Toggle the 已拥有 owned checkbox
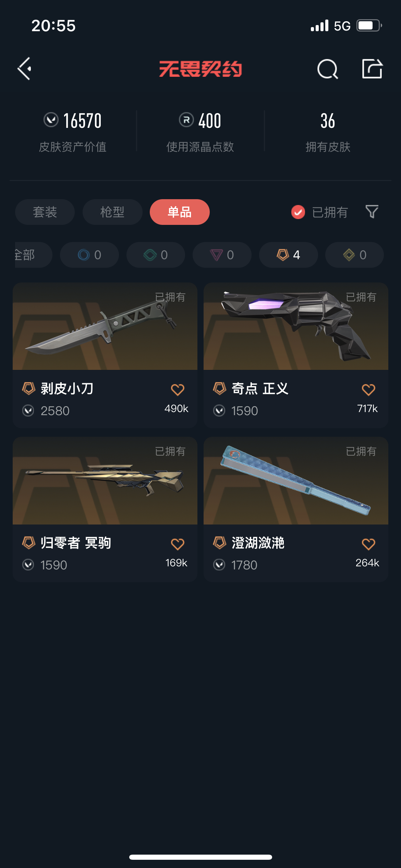The width and height of the screenshot is (401, 868). point(298,212)
